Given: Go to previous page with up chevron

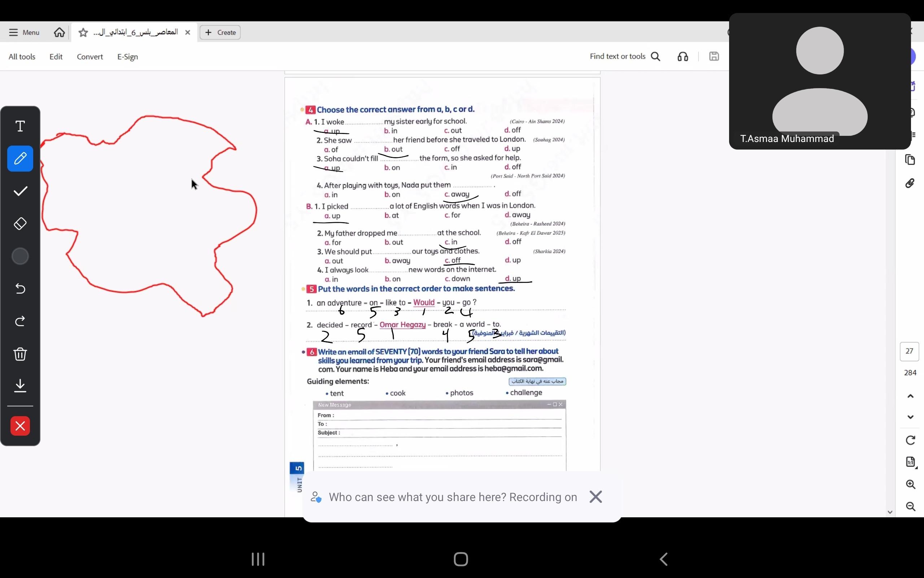Looking at the screenshot, I should pos(910,396).
